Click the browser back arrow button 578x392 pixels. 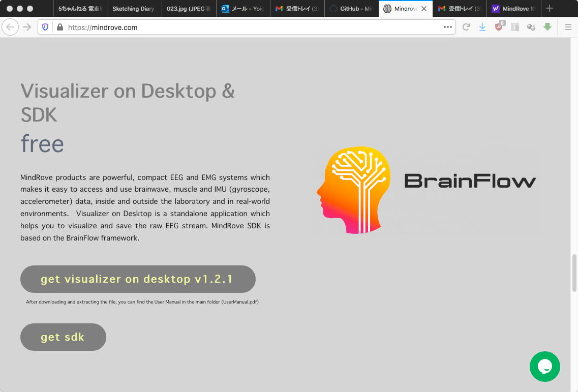pyautogui.click(x=10, y=27)
